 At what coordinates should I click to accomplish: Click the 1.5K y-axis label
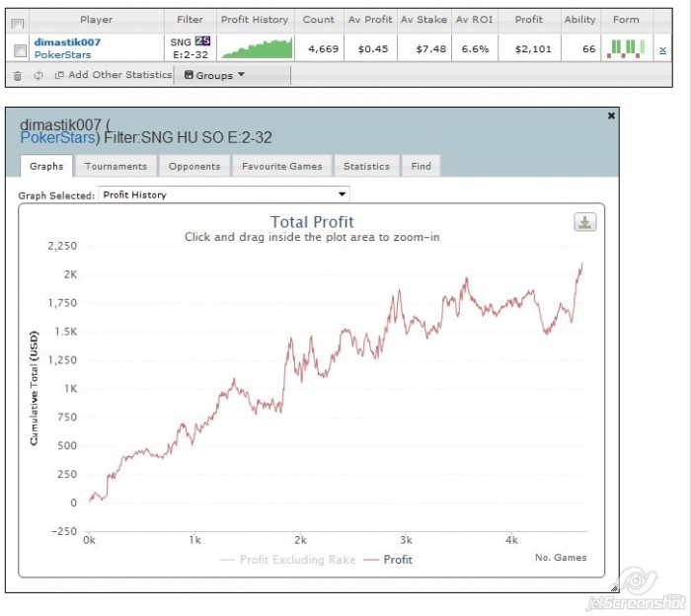click(x=66, y=332)
